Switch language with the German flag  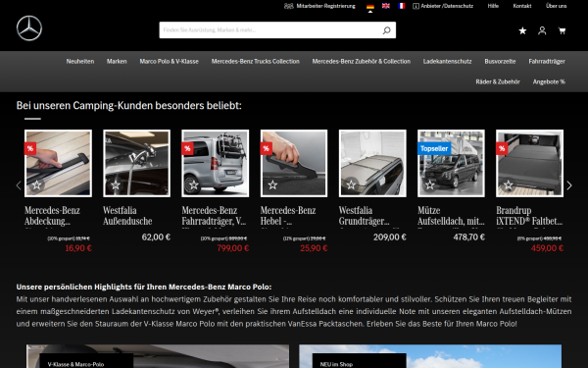click(370, 7)
